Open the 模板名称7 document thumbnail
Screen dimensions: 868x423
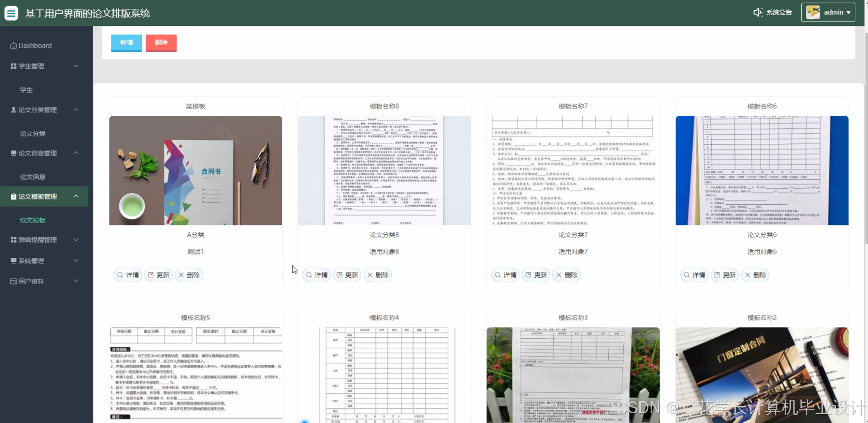(573, 170)
